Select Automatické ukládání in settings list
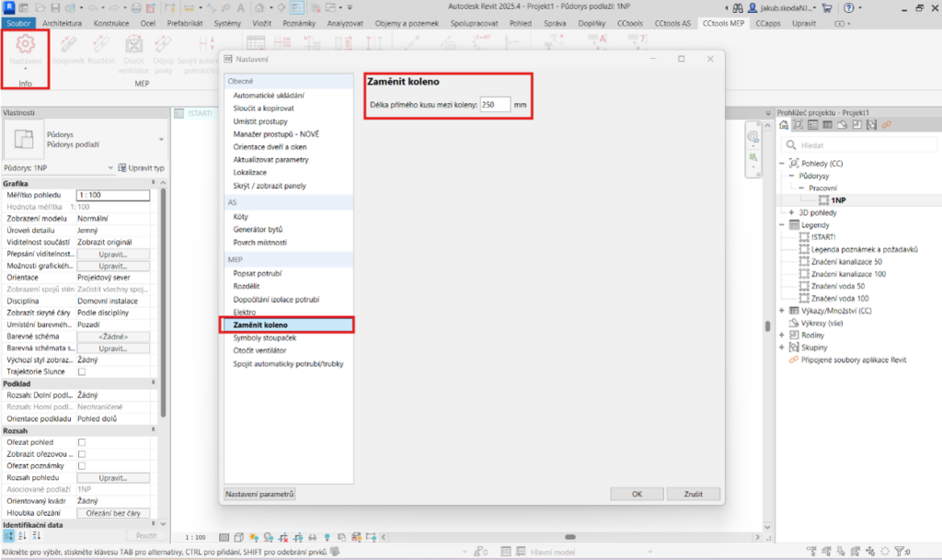Image resolution: width=942 pixels, height=560 pixels. click(269, 96)
